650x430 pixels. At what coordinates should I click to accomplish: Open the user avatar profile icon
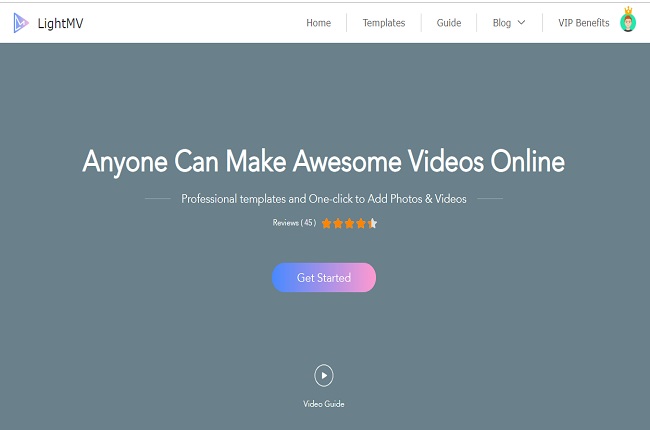click(x=628, y=20)
